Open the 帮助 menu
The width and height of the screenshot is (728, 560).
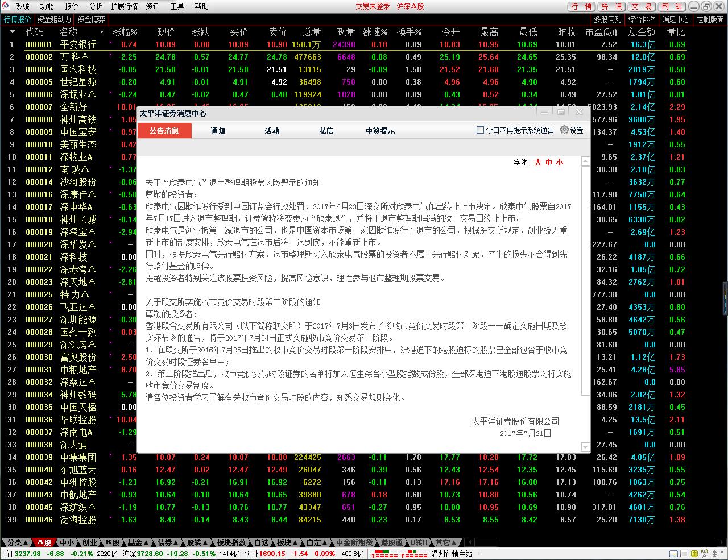click(x=201, y=6)
